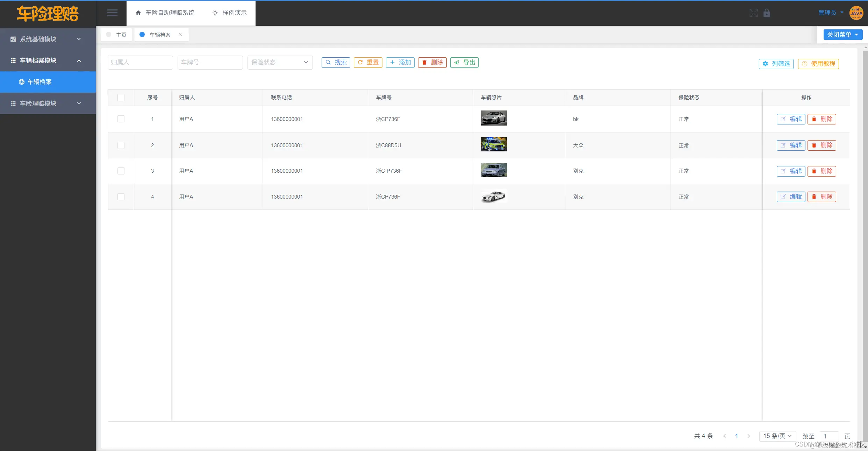Check the checkbox for row 2
868x451 pixels.
[121, 145]
